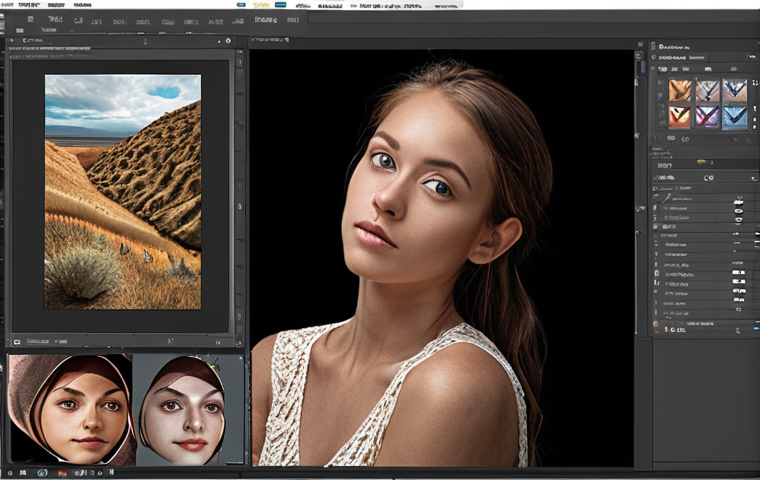
Task: Click the white double-bar icon in the bottom bar
Action: (111, 472)
